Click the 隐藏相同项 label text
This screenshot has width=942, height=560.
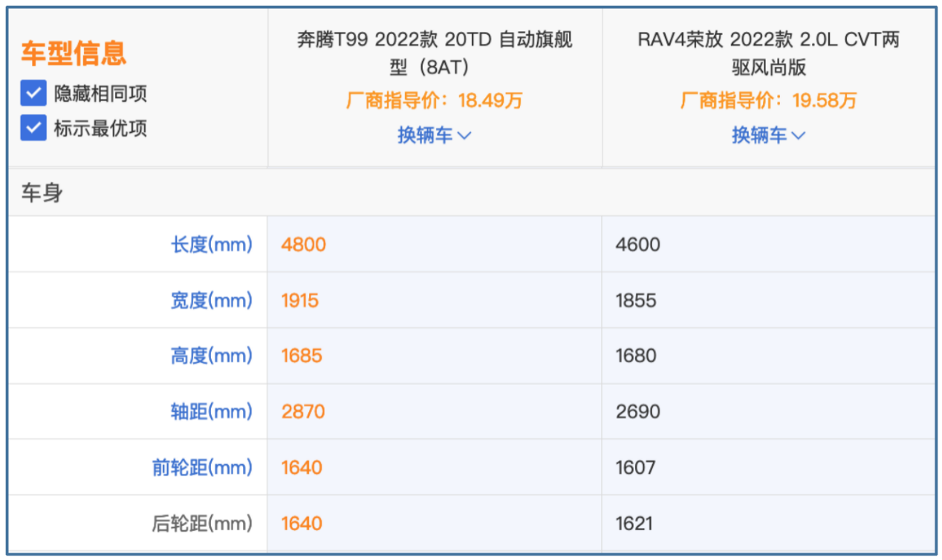[x=100, y=94]
